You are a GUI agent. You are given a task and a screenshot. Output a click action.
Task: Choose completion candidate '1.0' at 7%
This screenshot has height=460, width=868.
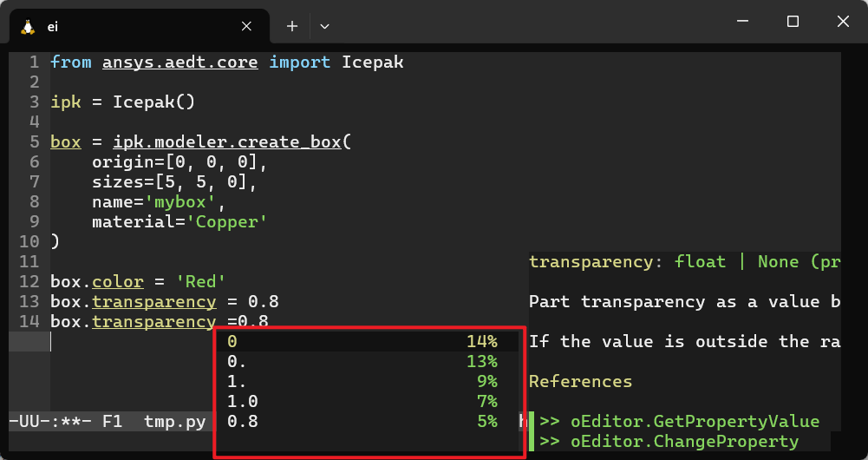pyautogui.click(x=368, y=401)
